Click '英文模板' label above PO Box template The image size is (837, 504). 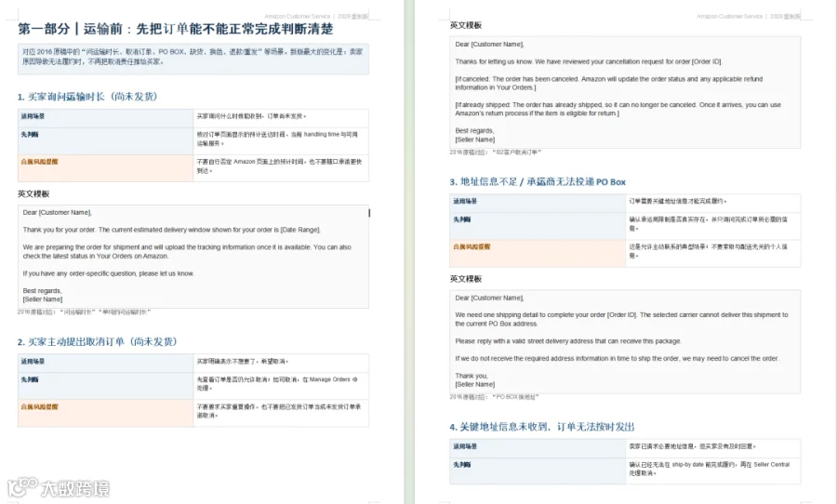click(466, 279)
